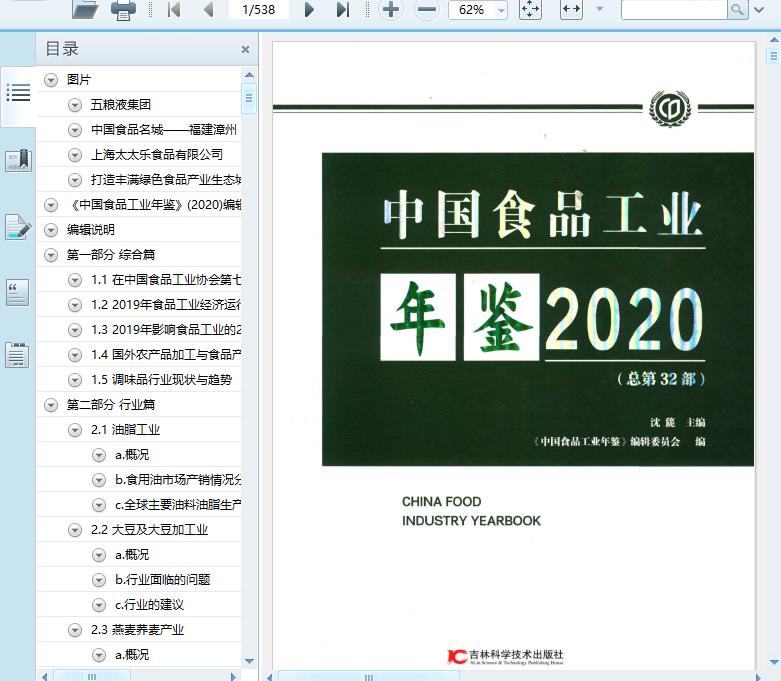
Task: Open c.全球主要油料油脂生产 entry
Action: pos(178,505)
